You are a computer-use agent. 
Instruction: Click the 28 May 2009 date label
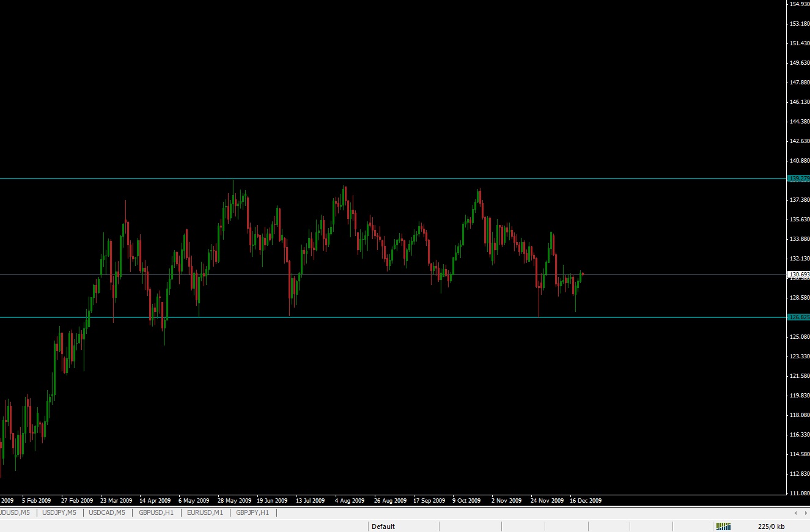(234, 500)
